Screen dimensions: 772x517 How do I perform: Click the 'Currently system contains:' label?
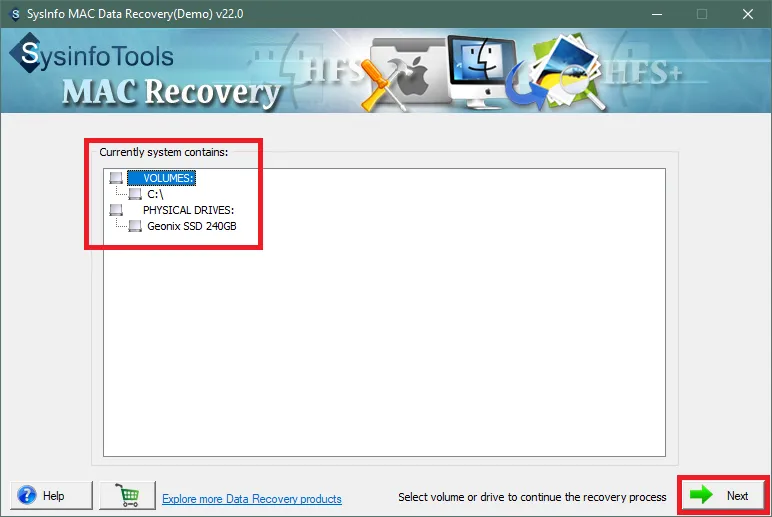tap(164, 152)
